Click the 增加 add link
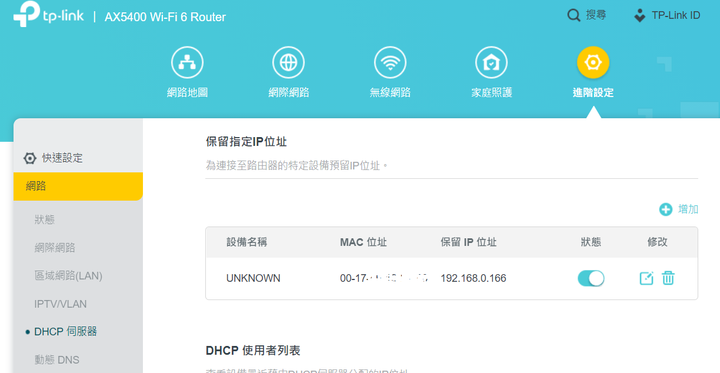Viewport: 720px width, 373px height. point(688,209)
